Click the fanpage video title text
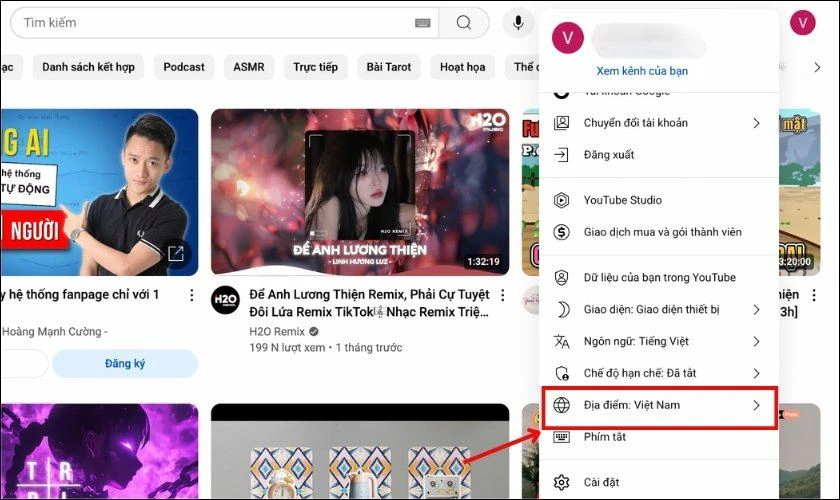This screenshot has height=500, width=840. click(80, 294)
